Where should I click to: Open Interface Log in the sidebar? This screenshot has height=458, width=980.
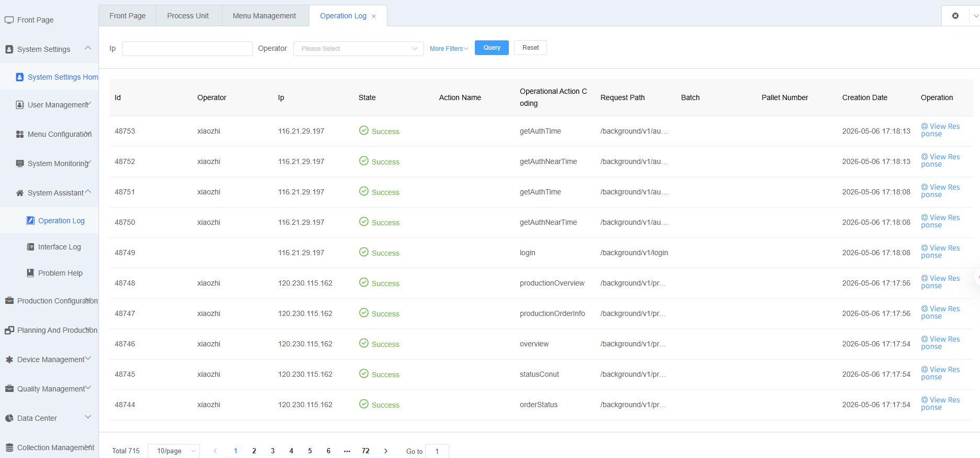(59, 247)
